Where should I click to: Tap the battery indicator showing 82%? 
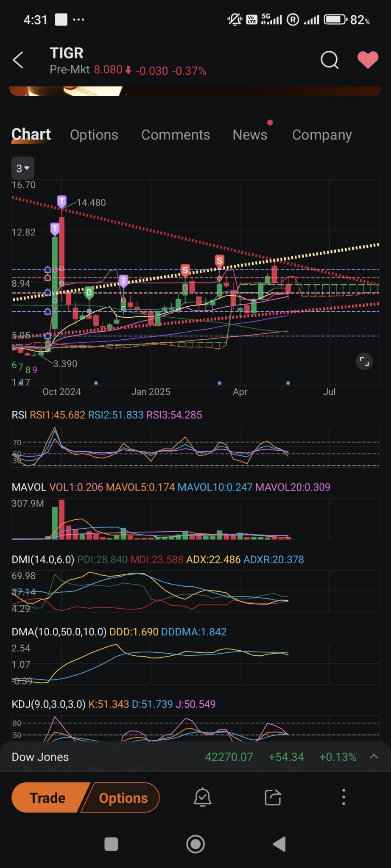pos(347,19)
